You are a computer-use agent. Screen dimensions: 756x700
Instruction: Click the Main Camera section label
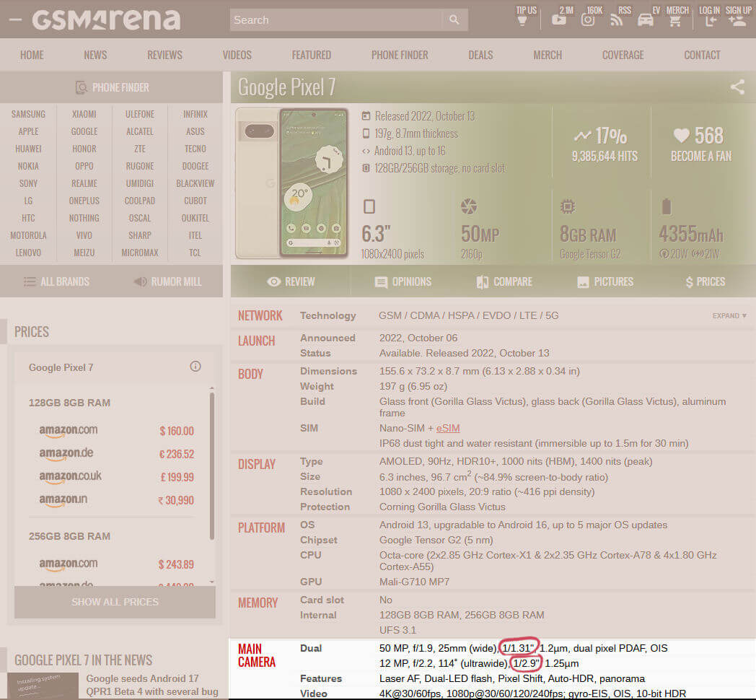tap(257, 655)
